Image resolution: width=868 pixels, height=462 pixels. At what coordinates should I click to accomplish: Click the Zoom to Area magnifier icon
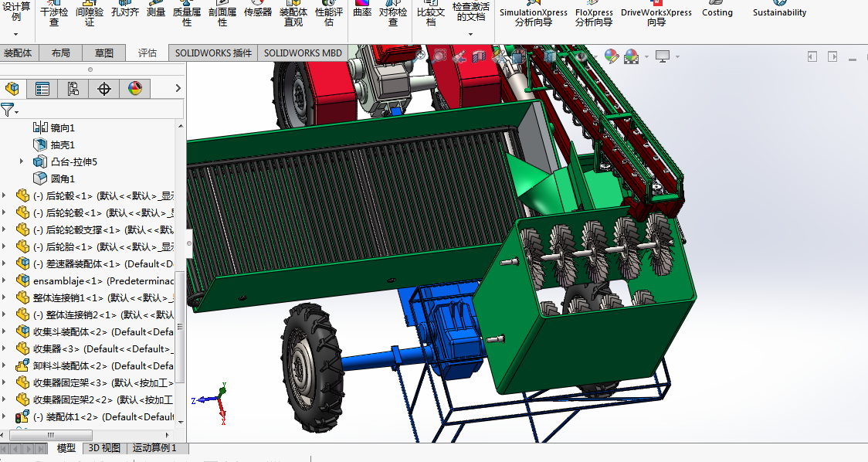coord(439,56)
